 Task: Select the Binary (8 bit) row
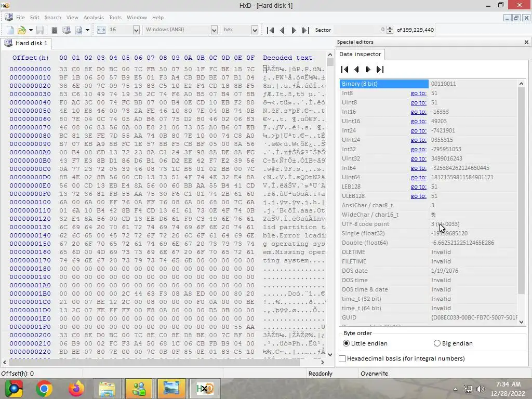tap(429, 84)
